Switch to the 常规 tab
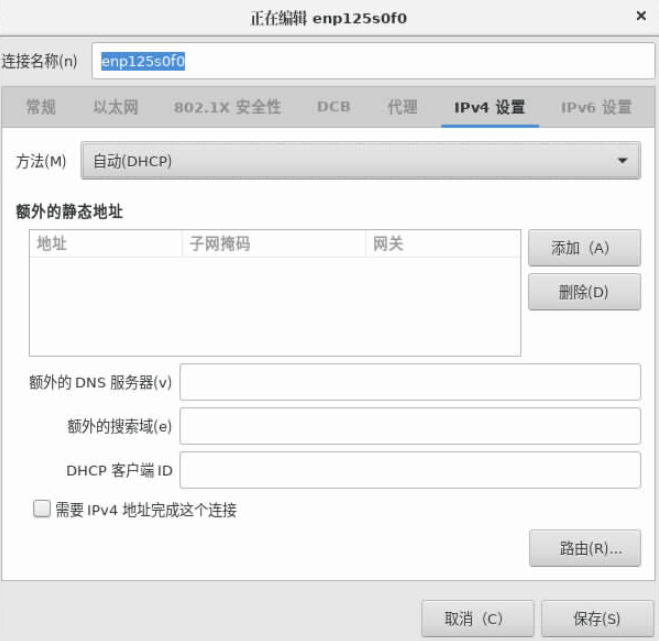The width and height of the screenshot is (659, 641). tap(41, 107)
